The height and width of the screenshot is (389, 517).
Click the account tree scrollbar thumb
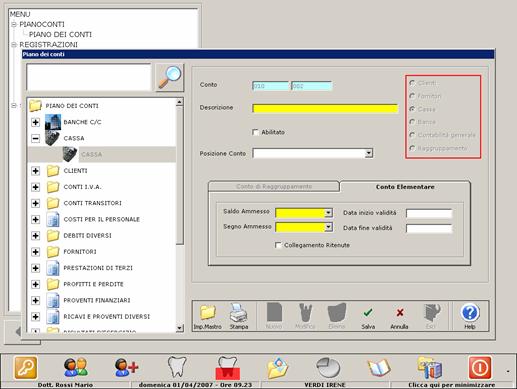(x=180, y=175)
